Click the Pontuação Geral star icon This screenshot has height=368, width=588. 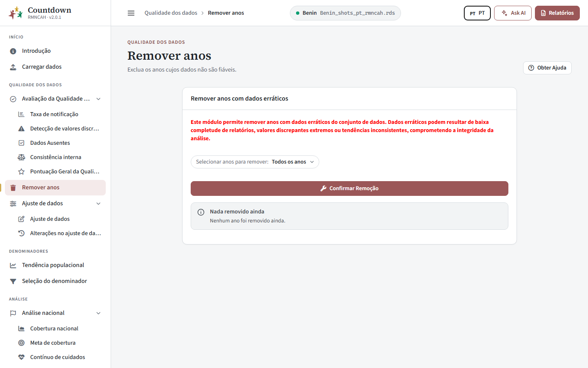click(x=21, y=172)
